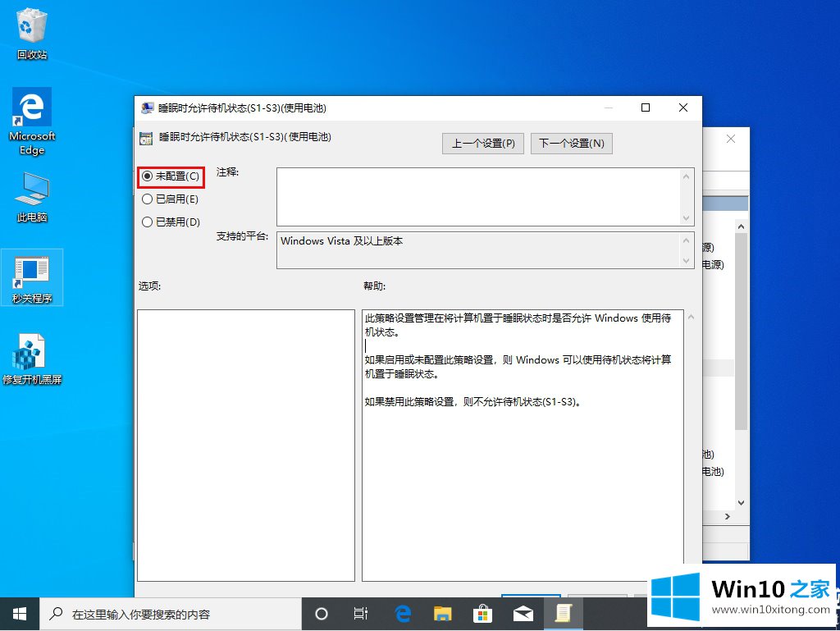Open Microsoft Edge desktop shortcut

[x=32, y=121]
